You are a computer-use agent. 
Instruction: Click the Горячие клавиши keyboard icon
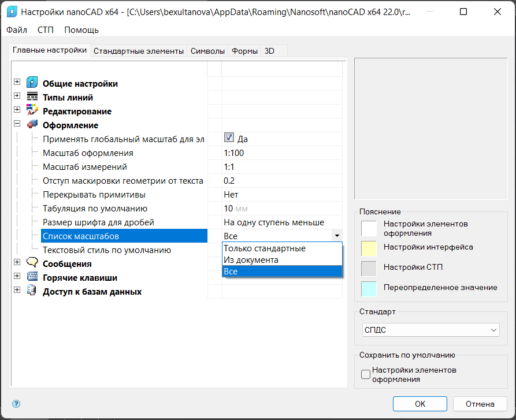coord(32,277)
